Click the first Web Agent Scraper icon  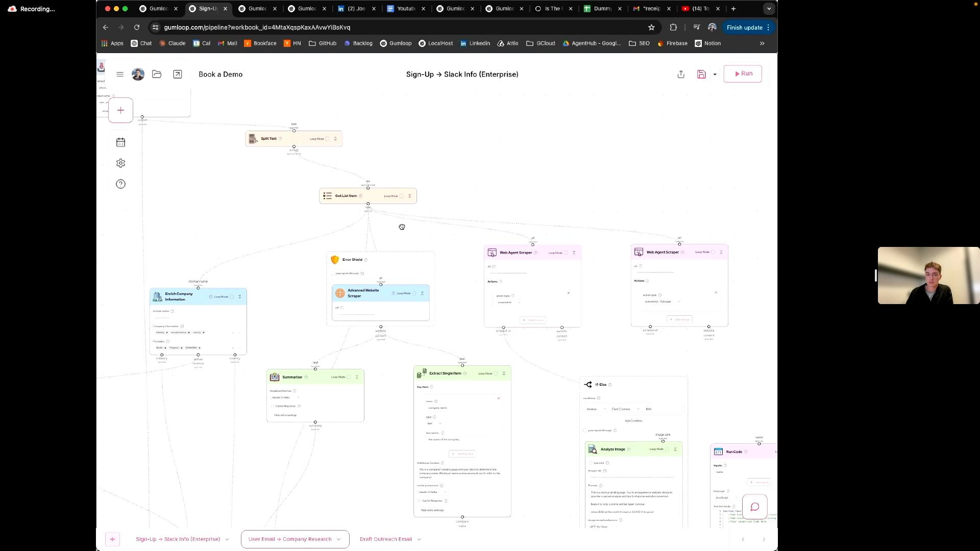pyautogui.click(x=492, y=253)
